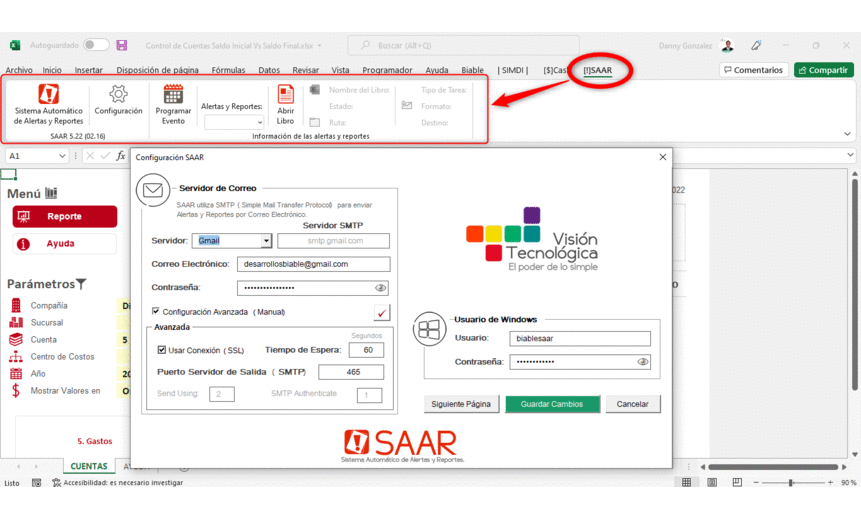861x519 pixels.
Task: Click the Guardar Cambios button
Action: coord(552,404)
